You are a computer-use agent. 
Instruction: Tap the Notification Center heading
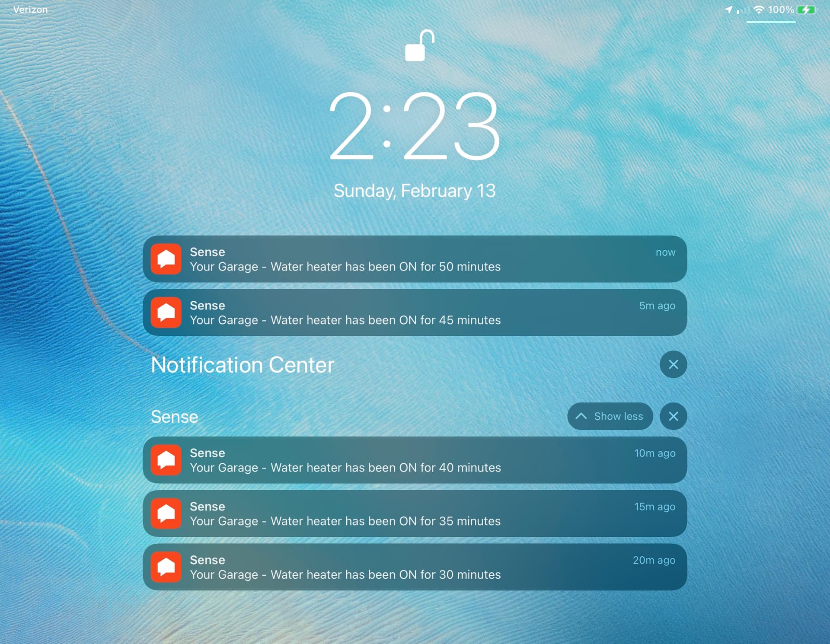point(242,365)
